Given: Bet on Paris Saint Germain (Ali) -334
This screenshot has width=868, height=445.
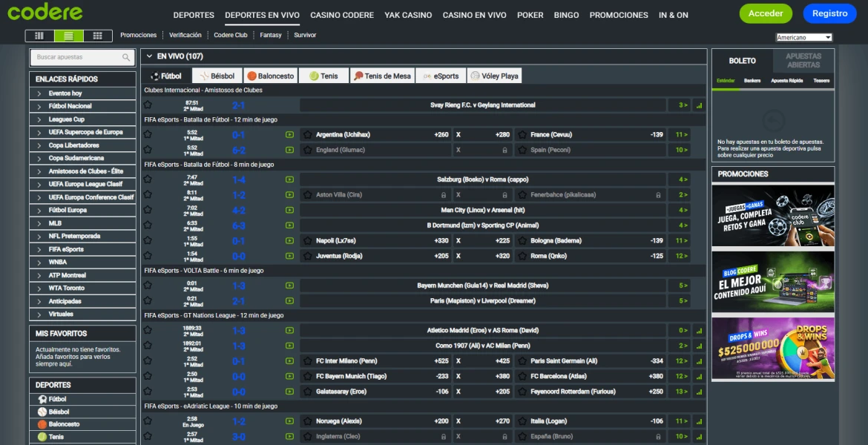Looking at the screenshot, I should tap(591, 361).
